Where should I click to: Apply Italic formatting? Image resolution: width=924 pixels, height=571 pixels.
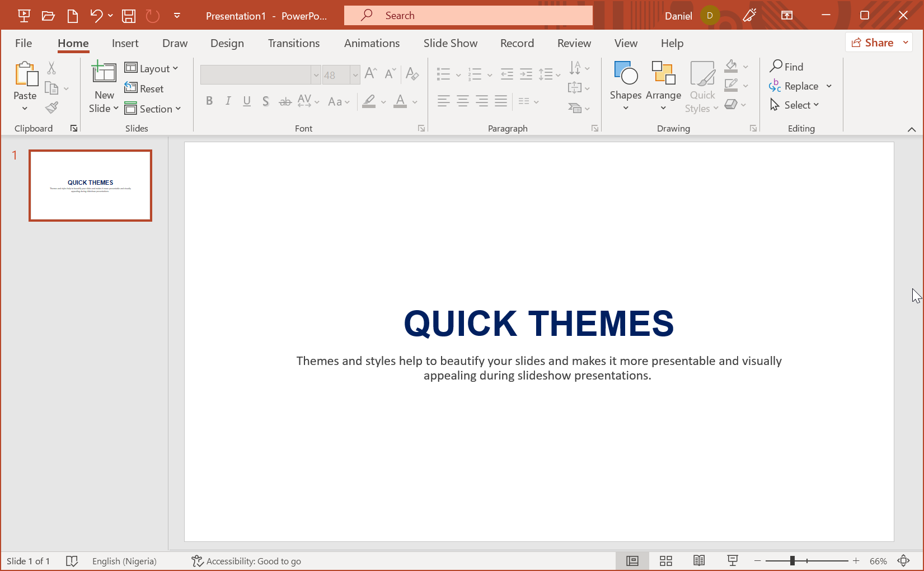(x=228, y=101)
